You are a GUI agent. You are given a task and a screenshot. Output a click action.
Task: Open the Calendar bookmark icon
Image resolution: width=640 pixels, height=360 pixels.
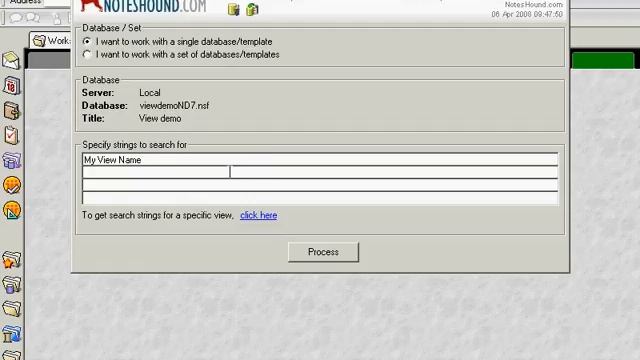[x=11, y=86]
